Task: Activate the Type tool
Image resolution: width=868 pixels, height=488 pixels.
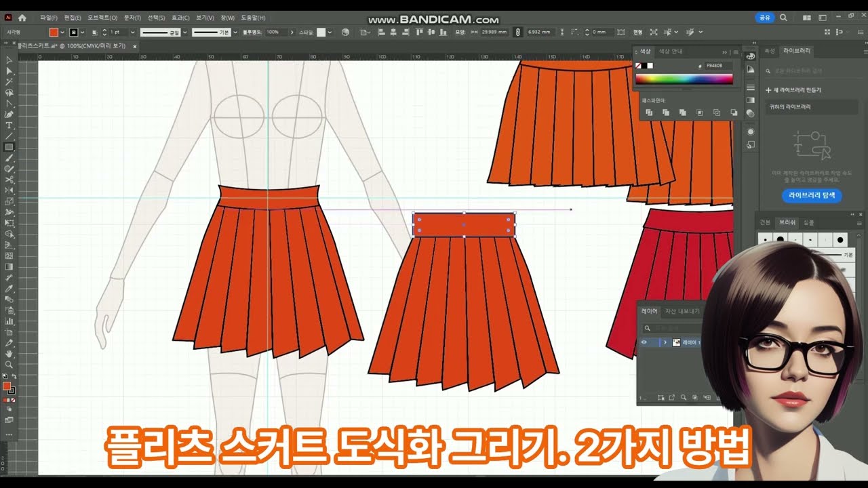Action: (x=9, y=125)
